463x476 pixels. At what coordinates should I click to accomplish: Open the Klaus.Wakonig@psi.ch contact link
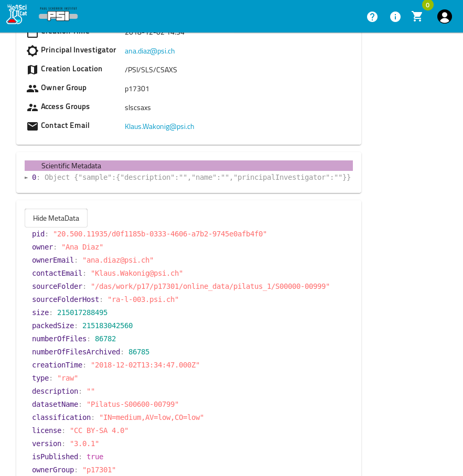pos(159,126)
